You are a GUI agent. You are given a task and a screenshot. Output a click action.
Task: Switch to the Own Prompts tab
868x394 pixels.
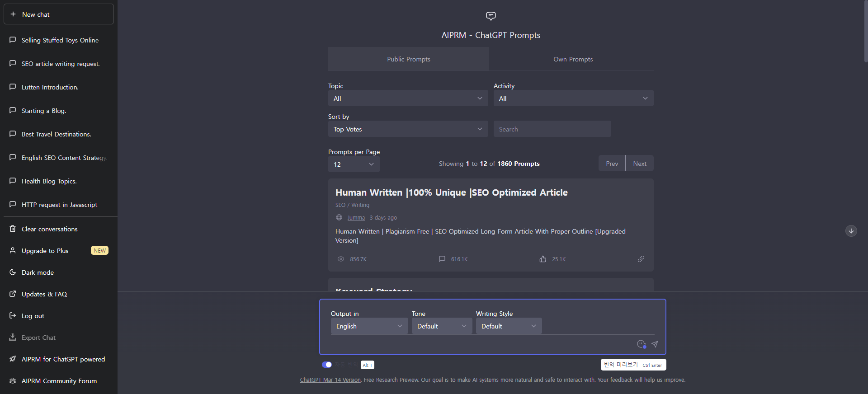pos(573,59)
